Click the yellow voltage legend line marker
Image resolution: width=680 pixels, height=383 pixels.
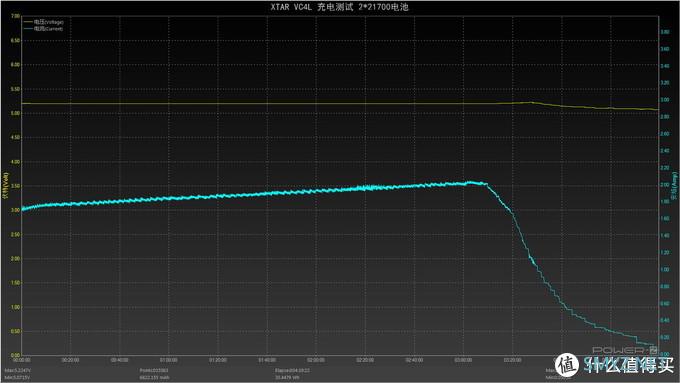click(x=28, y=22)
